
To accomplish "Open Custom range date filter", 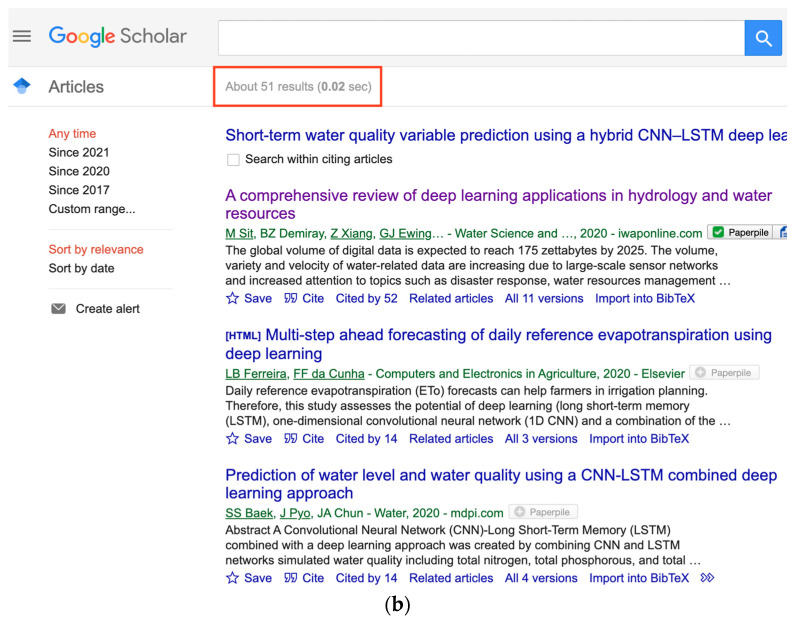I will pos(92,209).
